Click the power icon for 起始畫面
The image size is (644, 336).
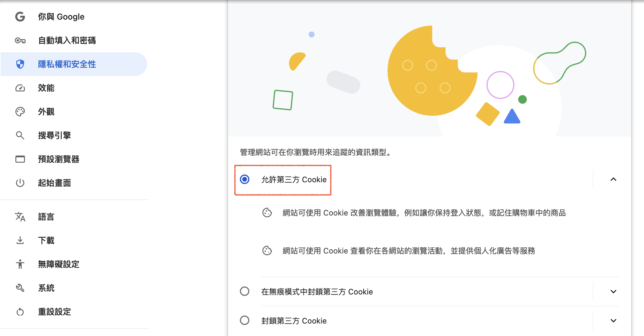(20, 183)
